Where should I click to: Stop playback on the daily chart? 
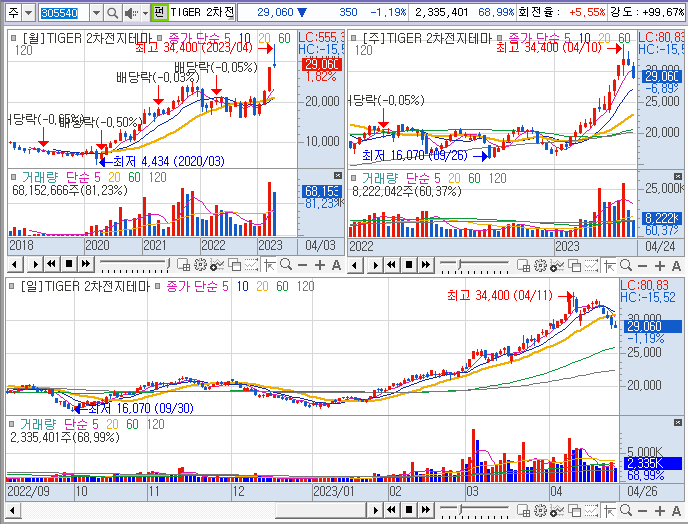point(408,510)
